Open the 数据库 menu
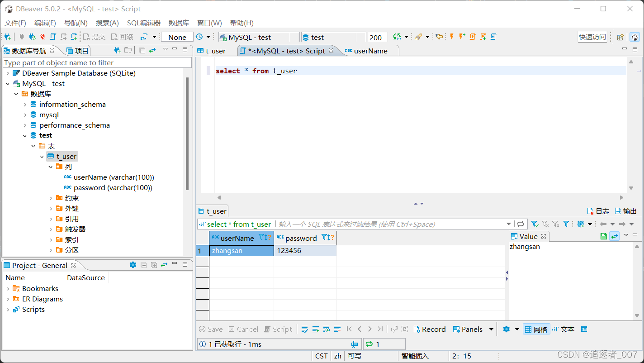Image resolution: width=644 pixels, height=363 pixels. click(x=179, y=23)
